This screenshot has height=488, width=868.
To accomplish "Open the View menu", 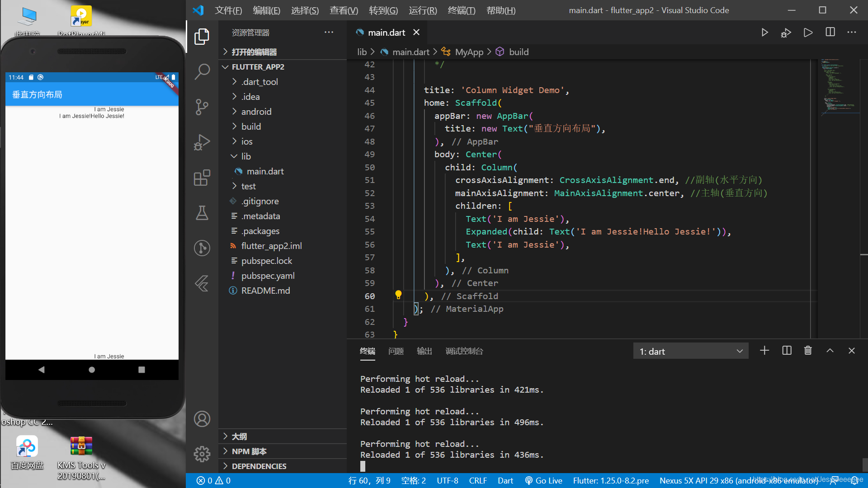I will 344,10.
